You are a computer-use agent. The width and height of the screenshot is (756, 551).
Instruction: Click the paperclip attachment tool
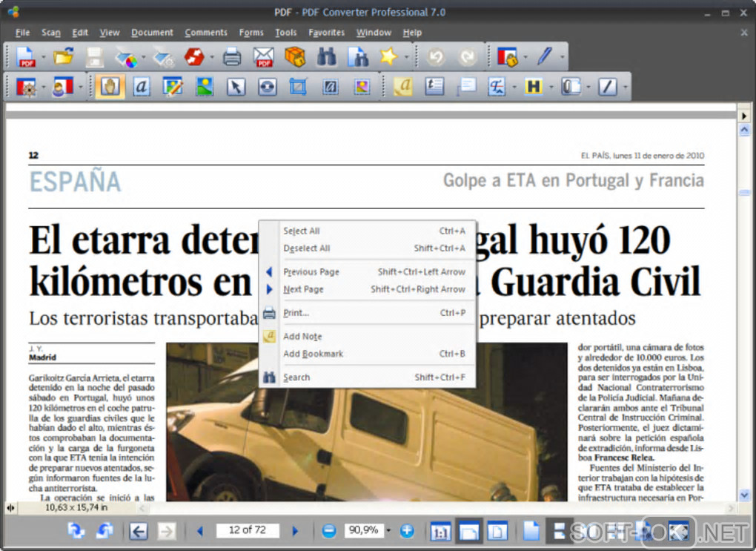[x=571, y=87]
